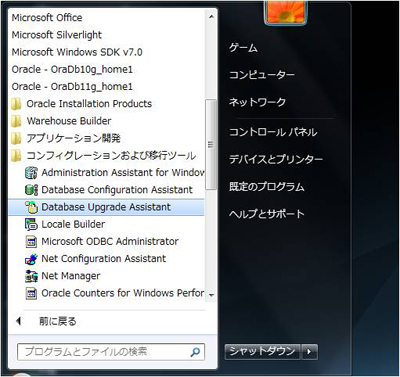Focus the プログラムとファイルの検索 search box
The width and height of the screenshot is (400, 377).
tap(111, 352)
